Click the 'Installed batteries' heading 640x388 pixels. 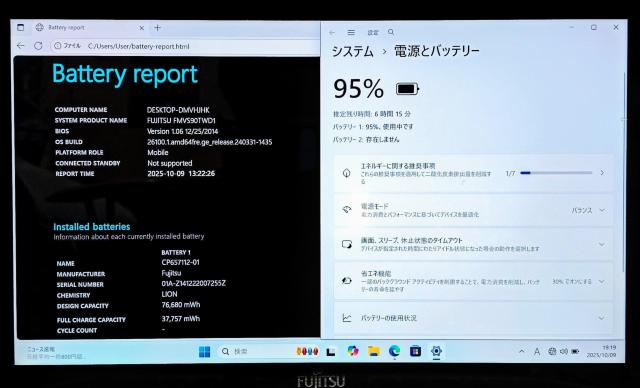(x=92, y=227)
